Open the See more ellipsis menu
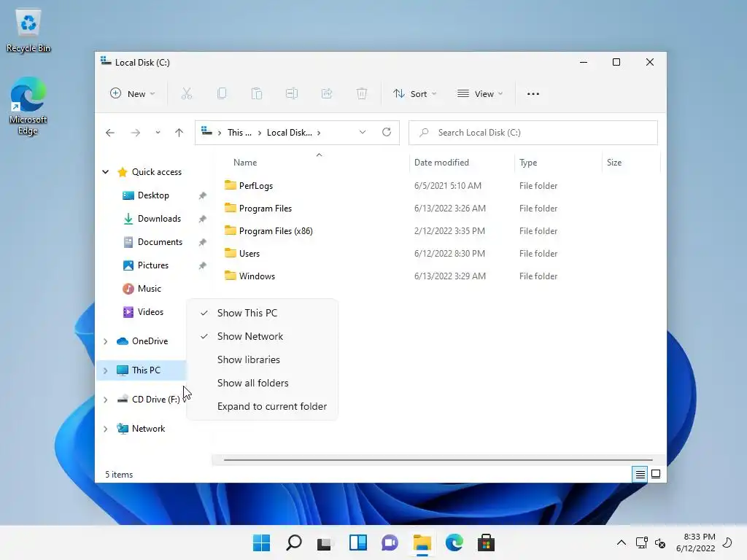This screenshot has height=560, width=747. tap(533, 94)
